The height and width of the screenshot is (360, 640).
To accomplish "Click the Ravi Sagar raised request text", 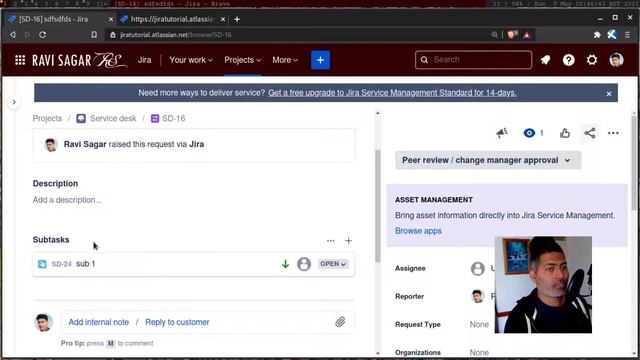I will click(134, 144).
